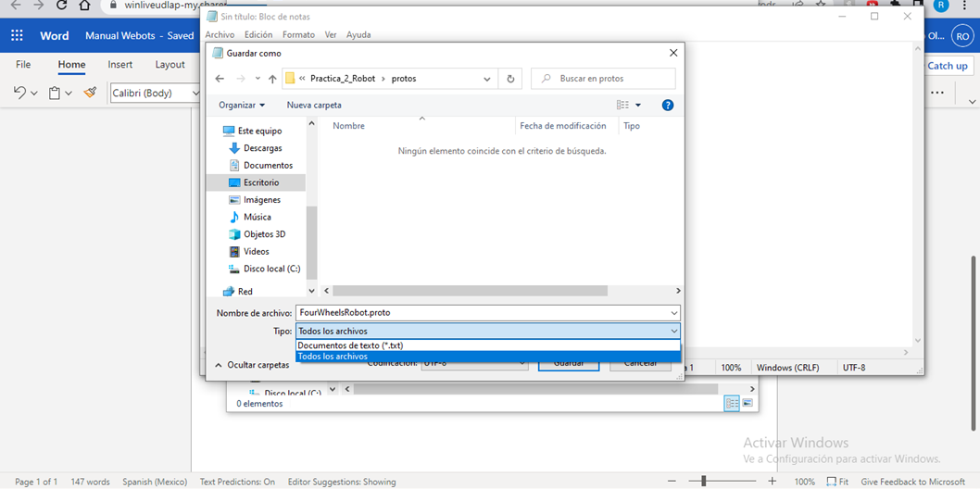This screenshot has height=489, width=980.
Task: Click the Buscar en protos search field
Action: coord(603,79)
